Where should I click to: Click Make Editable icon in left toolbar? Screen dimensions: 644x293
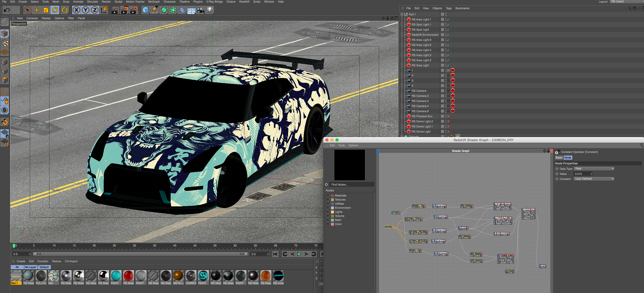(5, 22)
